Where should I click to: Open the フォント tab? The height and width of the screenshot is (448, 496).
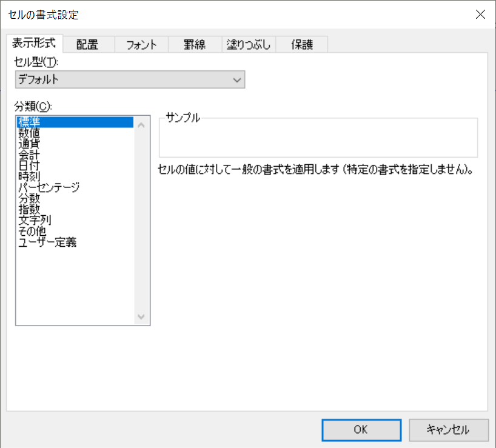[141, 45]
